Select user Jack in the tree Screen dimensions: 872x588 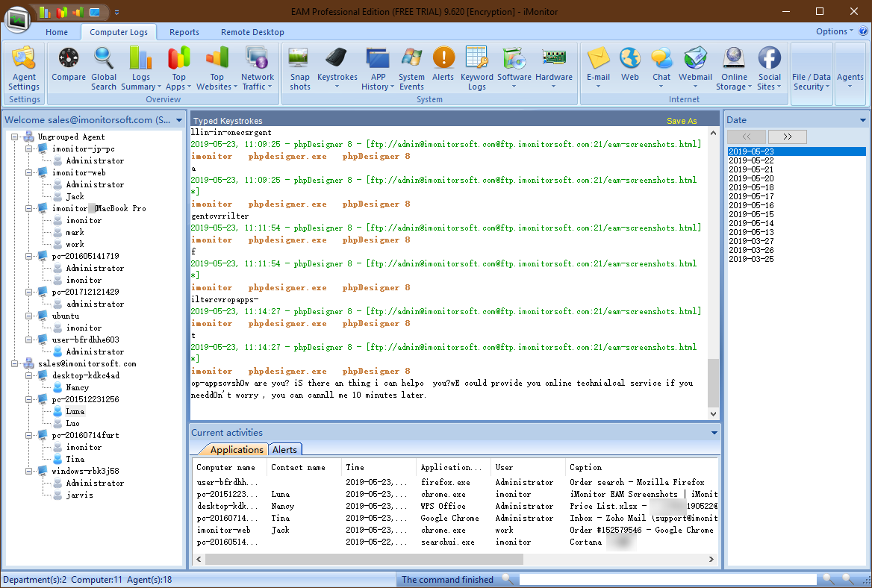75,197
